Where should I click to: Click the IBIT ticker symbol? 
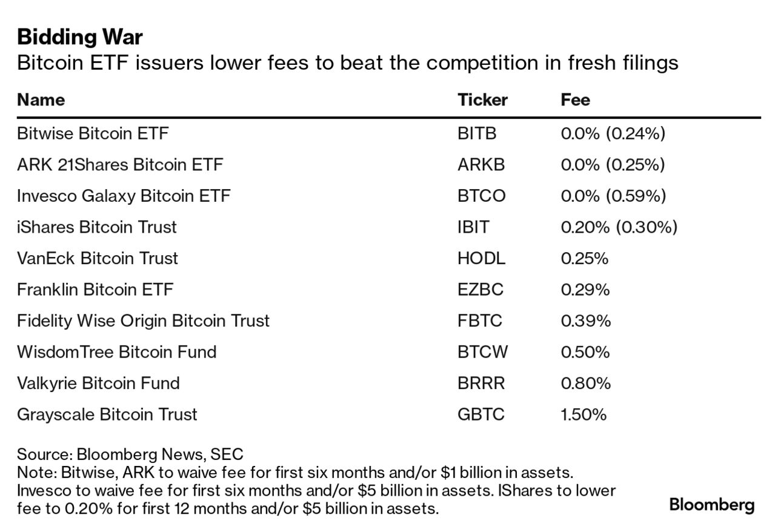[x=473, y=227]
